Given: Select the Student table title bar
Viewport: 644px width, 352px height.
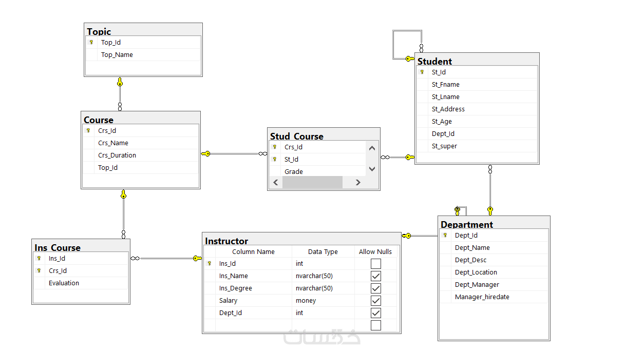Looking at the screenshot, I should click(x=477, y=60).
